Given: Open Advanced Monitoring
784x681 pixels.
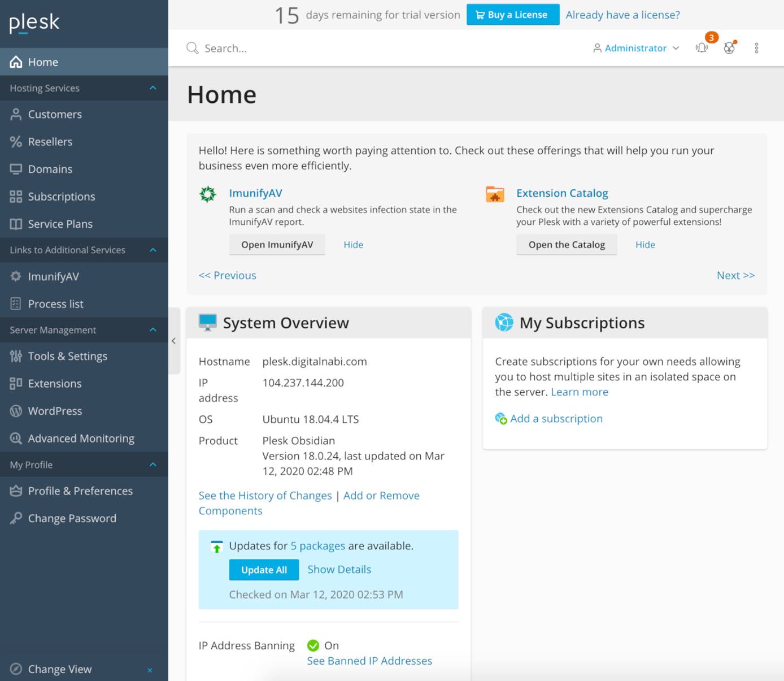Looking at the screenshot, I should (x=81, y=438).
